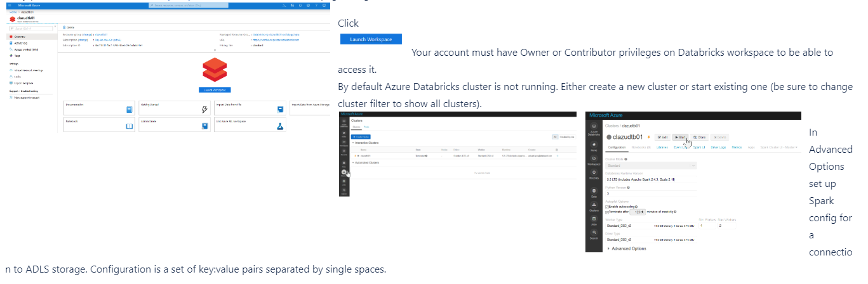Collapse the Azure essentials section chevron
Image resolution: width=868 pixels, height=284 pixels.
click(215, 50)
